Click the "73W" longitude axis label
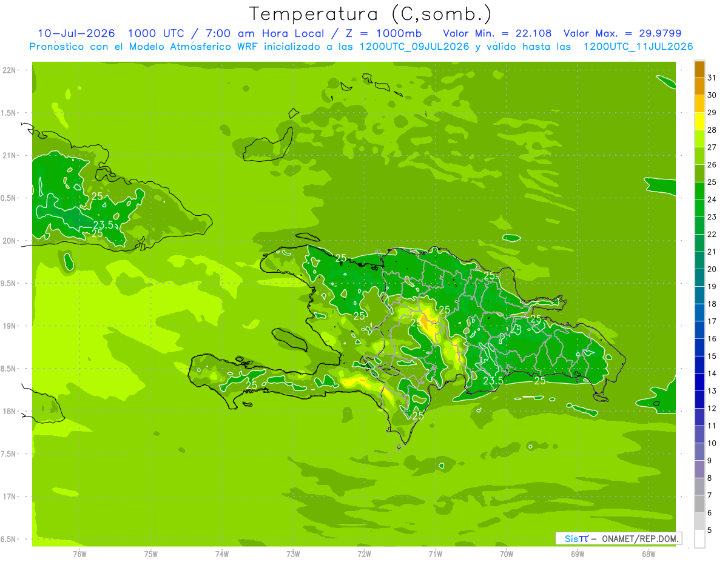Image resolution: width=728 pixels, height=562 pixels. click(293, 554)
